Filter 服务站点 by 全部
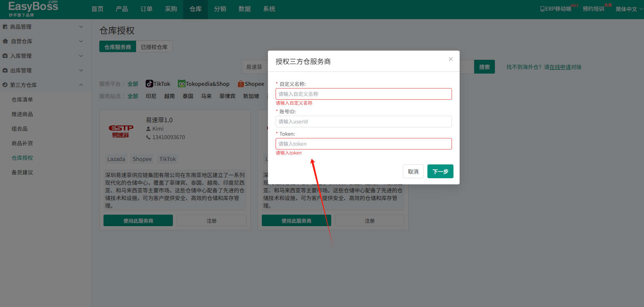Screen dimensions: 644x307 pos(133,96)
